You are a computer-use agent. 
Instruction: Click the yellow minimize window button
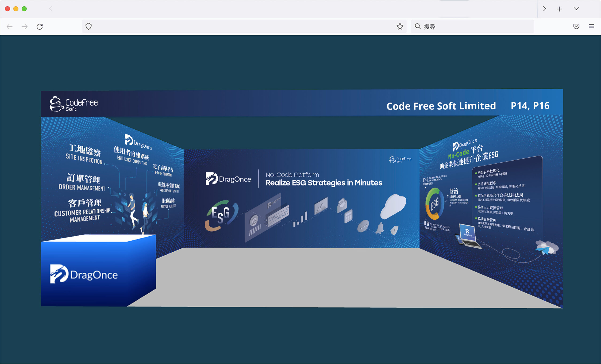point(16,9)
